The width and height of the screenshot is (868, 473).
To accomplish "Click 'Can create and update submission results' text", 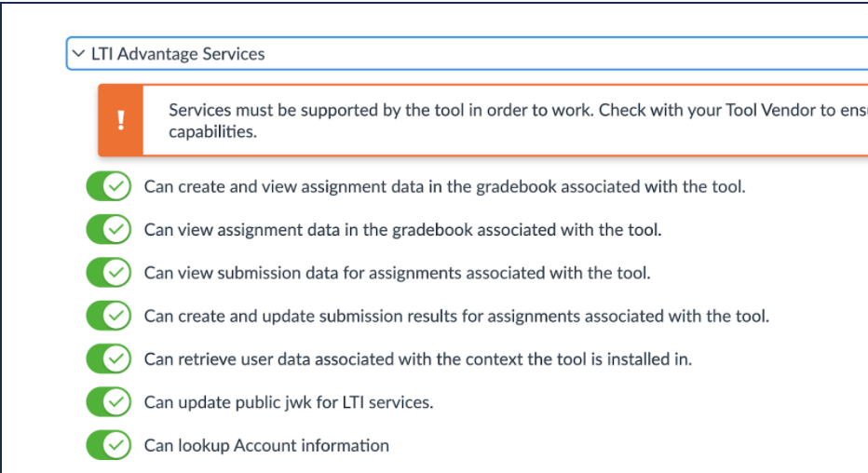I will click(x=456, y=316).
